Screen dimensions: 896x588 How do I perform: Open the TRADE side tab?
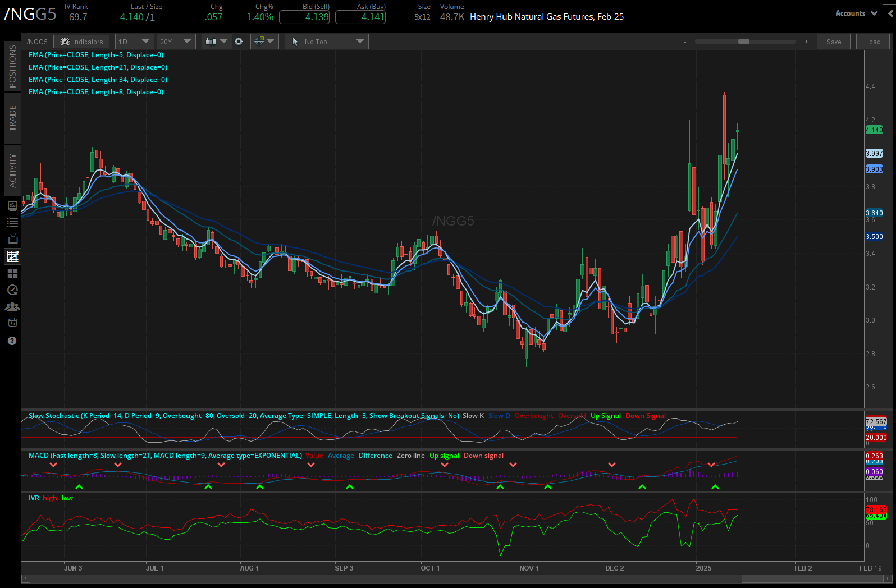12,118
